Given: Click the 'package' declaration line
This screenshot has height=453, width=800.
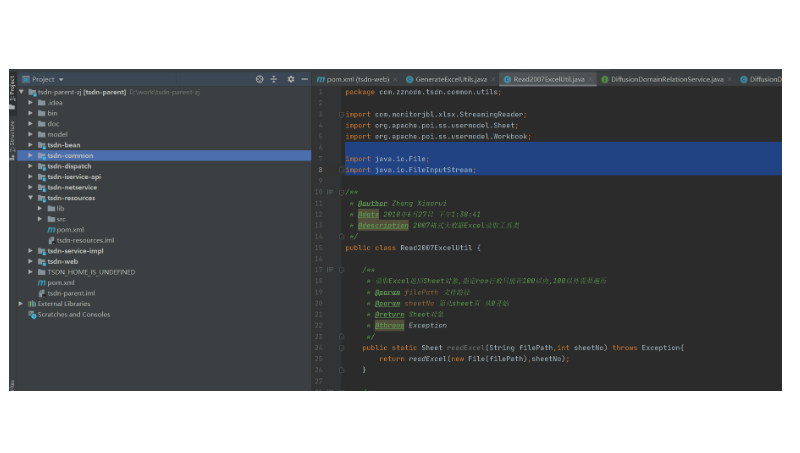Looking at the screenshot, I should 423,92.
